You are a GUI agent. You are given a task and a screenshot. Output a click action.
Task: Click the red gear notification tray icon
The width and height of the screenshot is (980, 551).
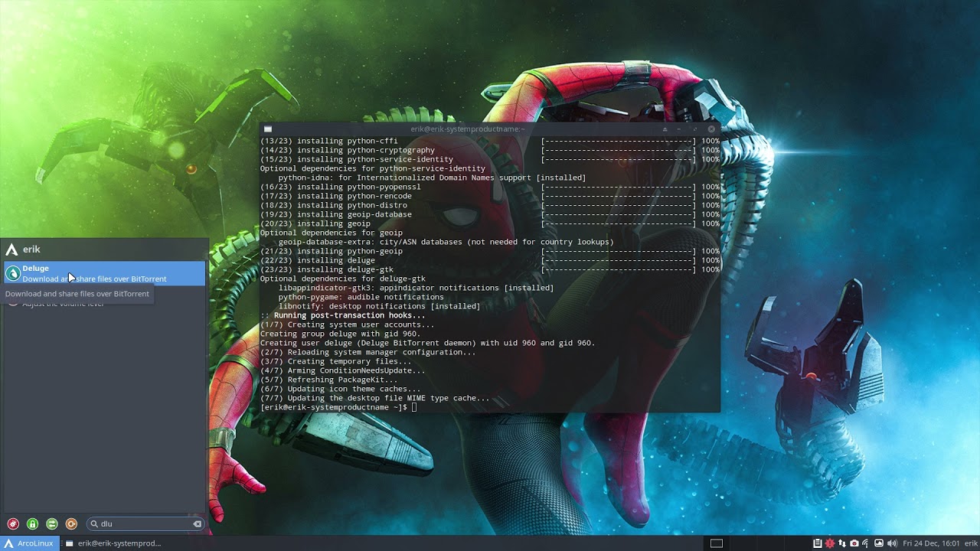point(829,543)
